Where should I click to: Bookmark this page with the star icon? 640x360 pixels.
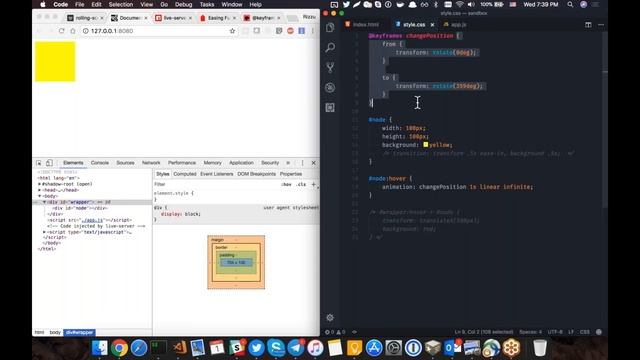232,31
